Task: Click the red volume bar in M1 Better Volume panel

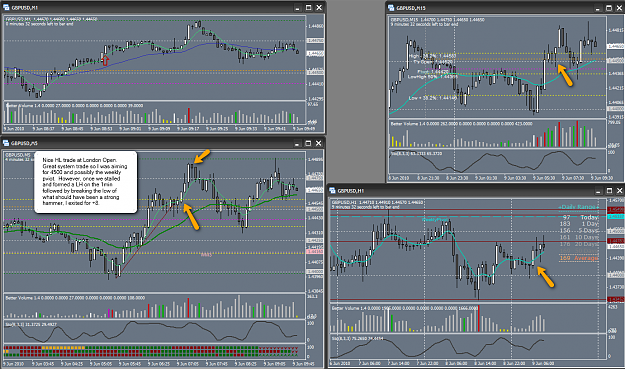Action: coord(189,115)
